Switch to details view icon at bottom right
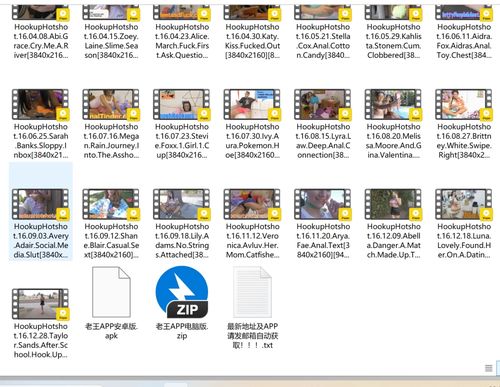 [x=488, y=368]
